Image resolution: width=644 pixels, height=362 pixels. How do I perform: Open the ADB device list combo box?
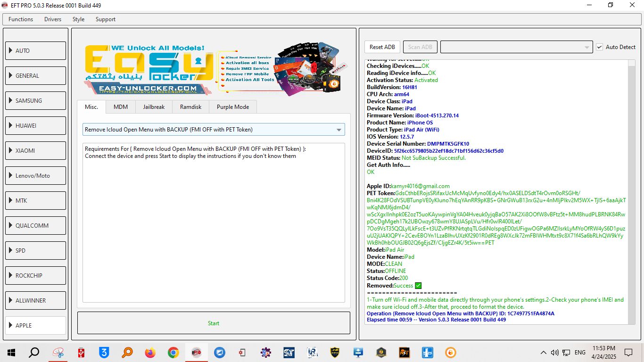click(516, 47)
